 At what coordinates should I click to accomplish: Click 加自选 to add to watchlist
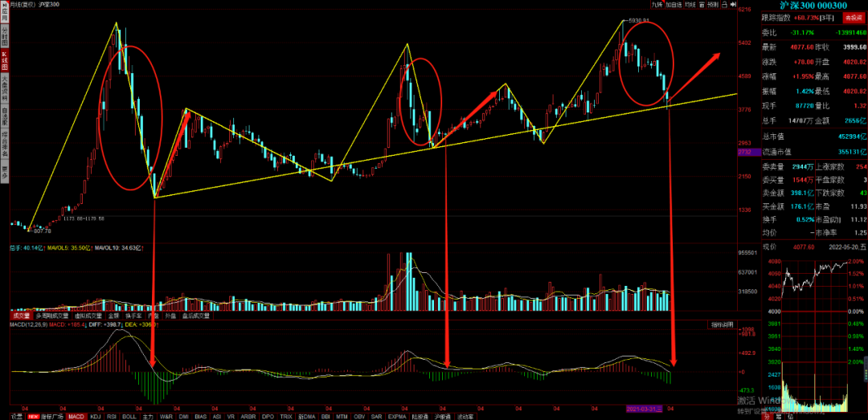pos(674,5)
